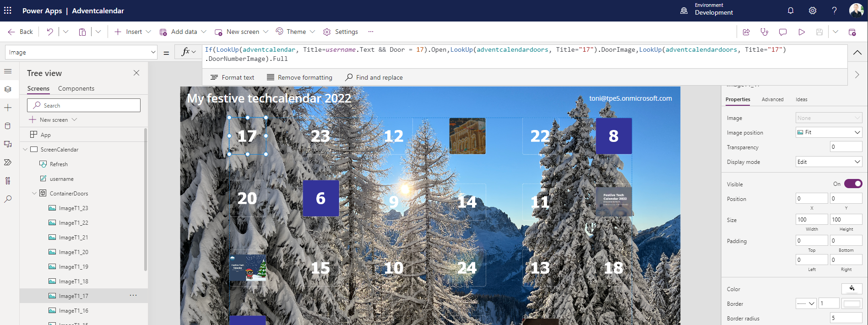Switch to the Ideas tab
868x325 pixels.
(801, 99)
